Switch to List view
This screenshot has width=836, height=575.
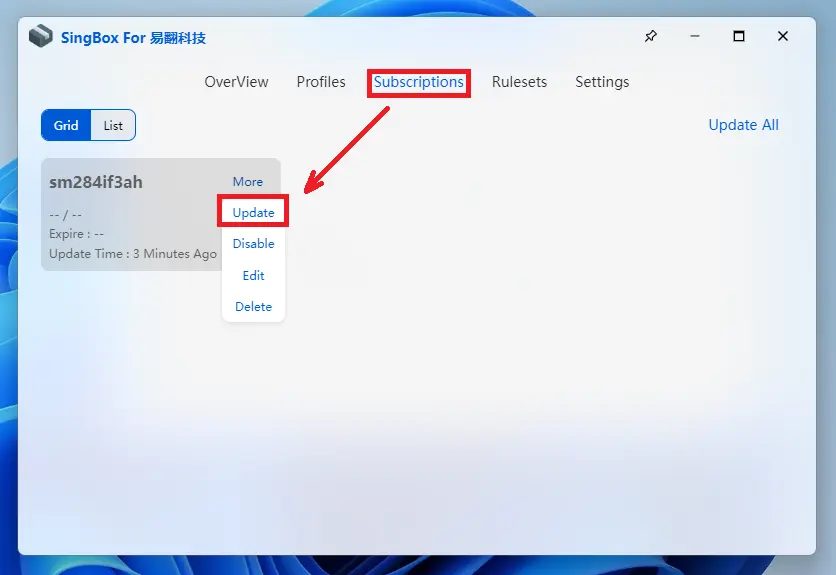[113, 125]
